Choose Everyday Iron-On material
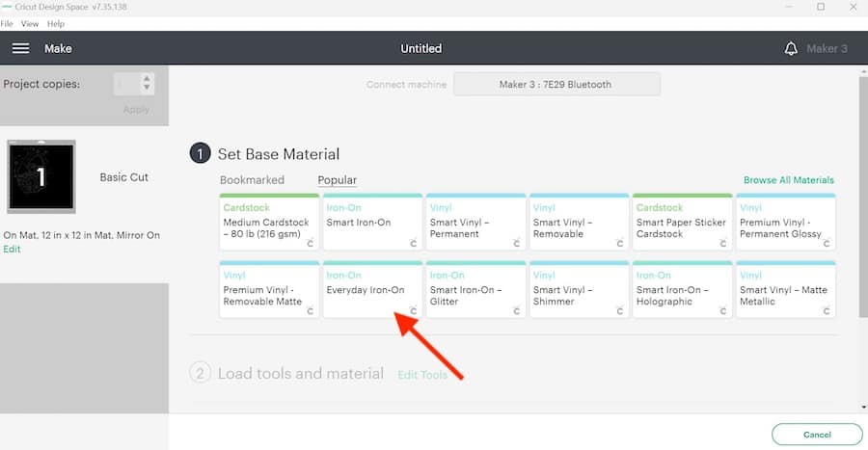 pyautogui.click(x=372, y=290)
